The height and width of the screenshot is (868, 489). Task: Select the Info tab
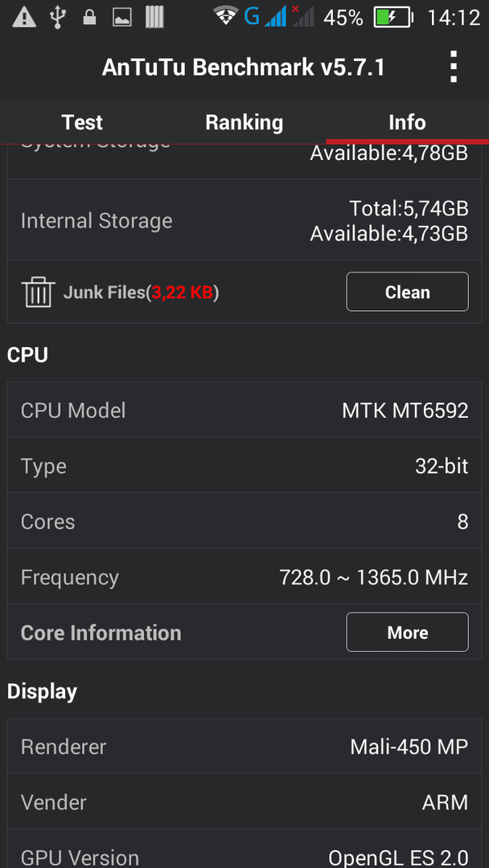point(407,122)
